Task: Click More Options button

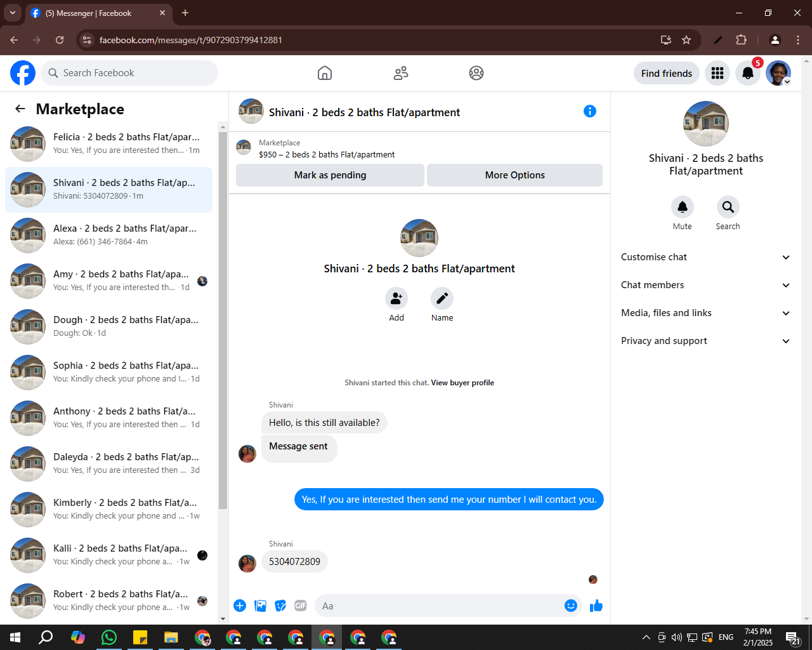Action: point(514,175)
